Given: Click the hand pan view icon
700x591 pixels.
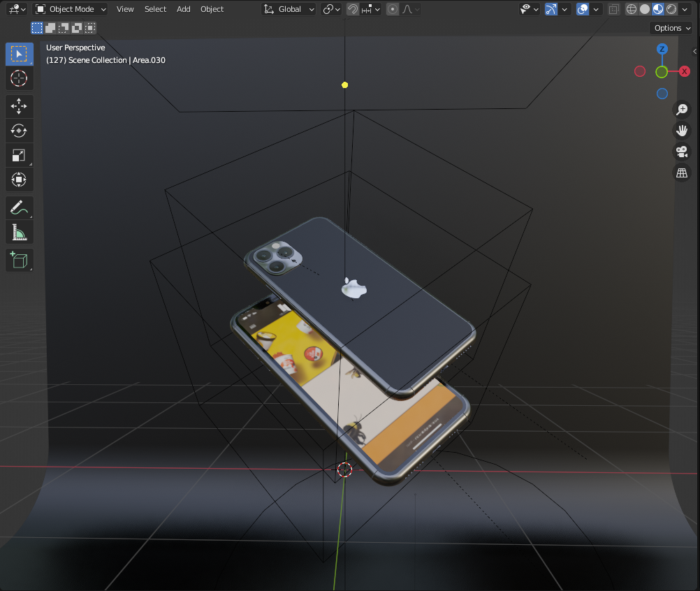Looking at the screenshot, I should click(x=682, y=131).
